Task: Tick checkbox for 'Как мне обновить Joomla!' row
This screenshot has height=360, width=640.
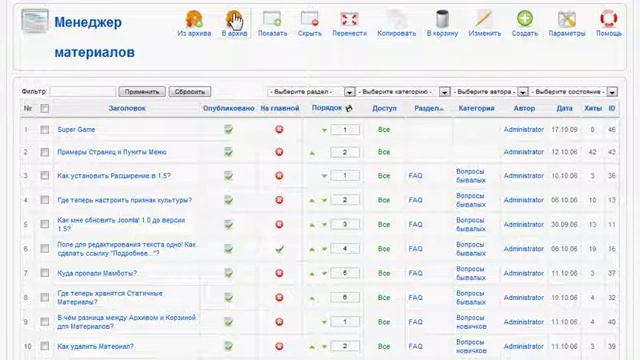Action: [x=44, y=224]
